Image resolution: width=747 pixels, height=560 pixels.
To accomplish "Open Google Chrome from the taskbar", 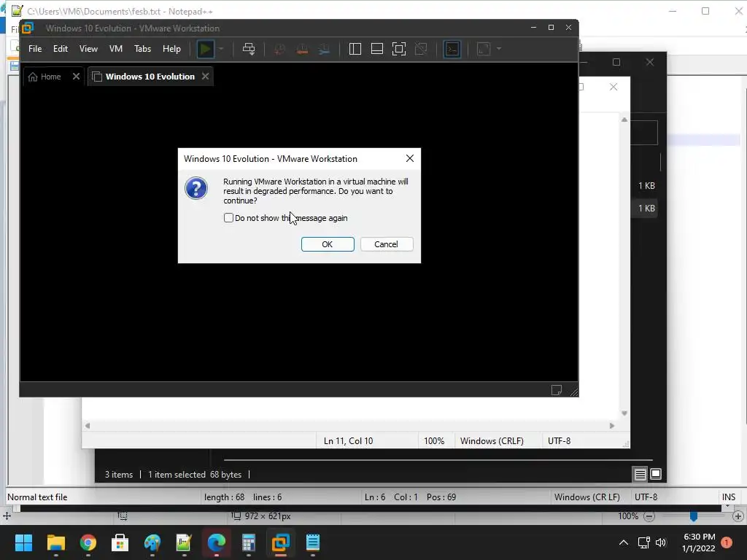I will tap(88, 542).
